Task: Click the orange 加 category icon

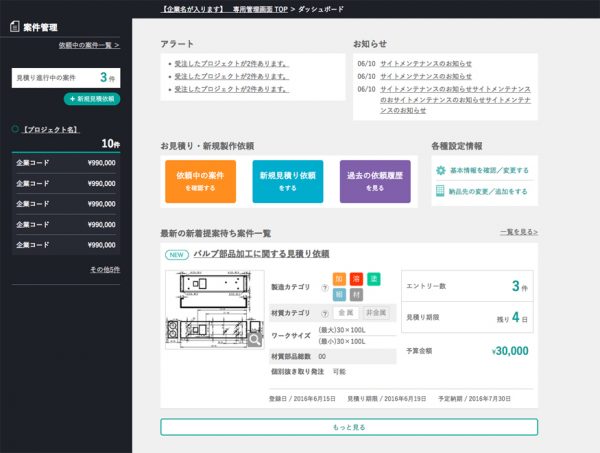Action: 340,278
